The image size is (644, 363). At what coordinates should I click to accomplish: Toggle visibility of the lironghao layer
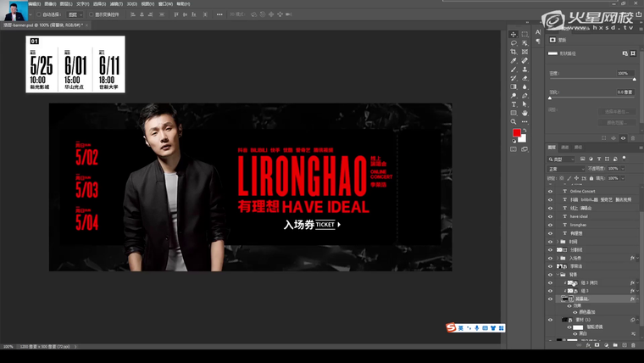(x=550, y=225)
